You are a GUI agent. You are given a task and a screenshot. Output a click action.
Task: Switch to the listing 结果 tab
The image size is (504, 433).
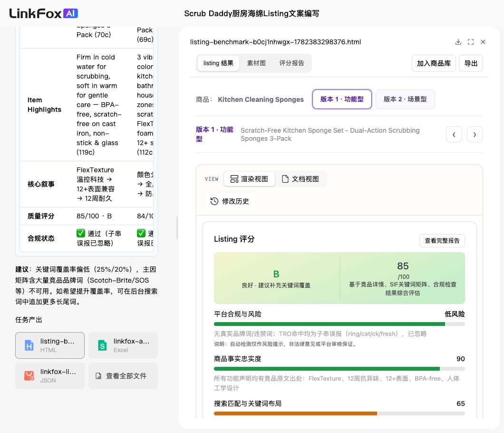click(218, 63)
